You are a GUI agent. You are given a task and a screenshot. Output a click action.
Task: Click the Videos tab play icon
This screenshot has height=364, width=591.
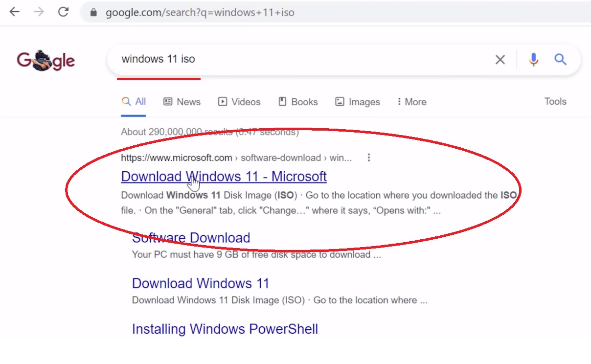(223, 101)
